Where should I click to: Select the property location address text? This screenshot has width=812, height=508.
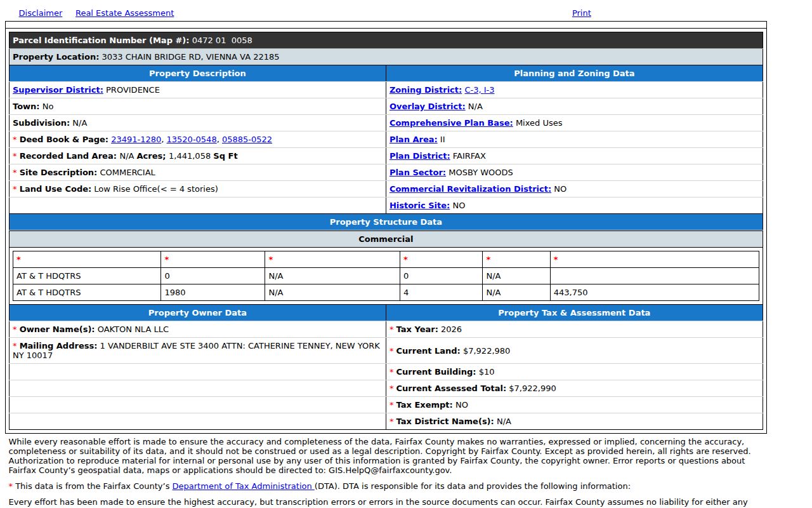coord(190,57)
